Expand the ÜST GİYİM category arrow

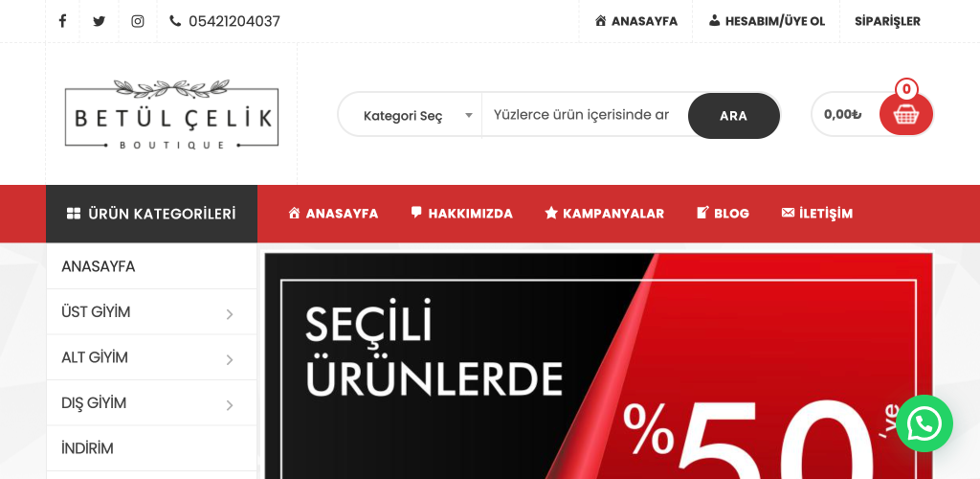[230, 314]
